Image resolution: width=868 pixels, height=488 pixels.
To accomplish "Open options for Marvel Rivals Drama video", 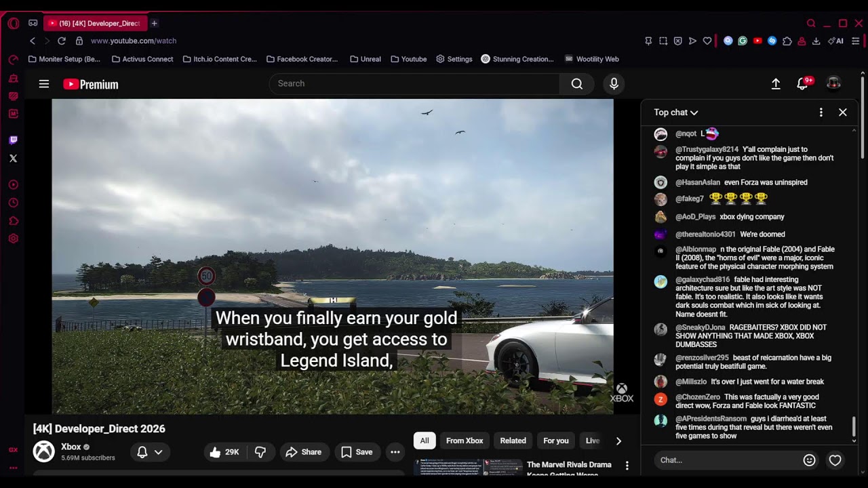I will click(x=627, y=466).
